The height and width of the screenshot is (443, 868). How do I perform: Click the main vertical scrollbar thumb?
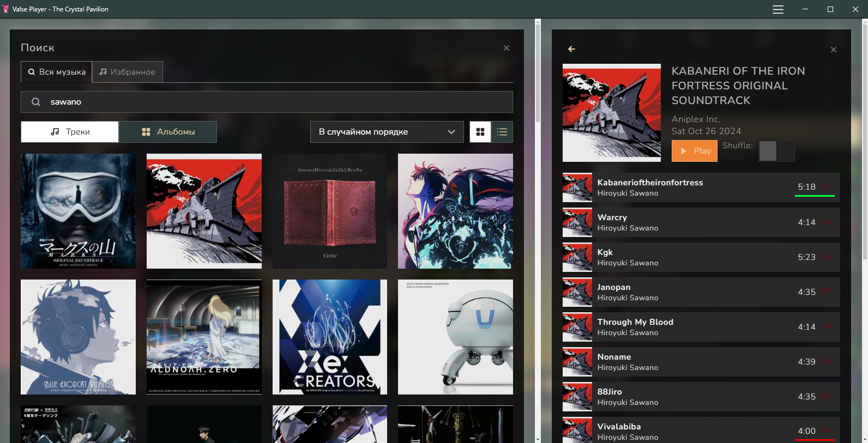pos(538,71)
